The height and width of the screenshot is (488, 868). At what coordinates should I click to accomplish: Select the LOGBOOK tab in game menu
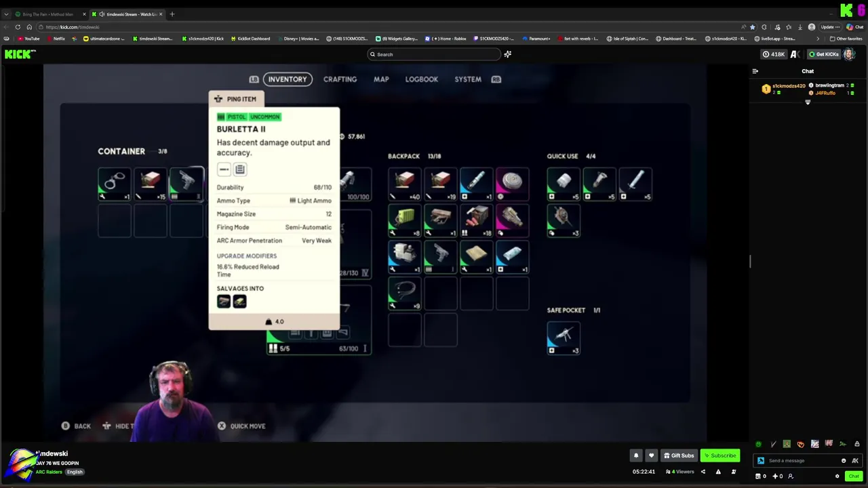[422, 79]
